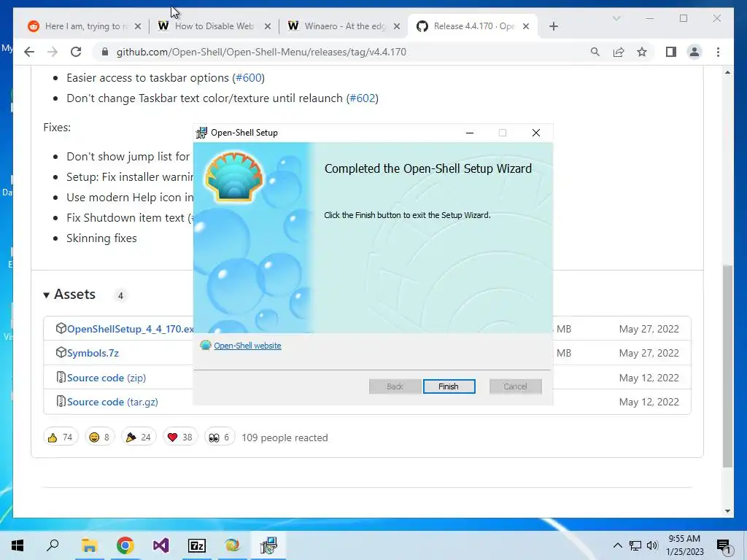Click party popper reaction with 24
This screenshot has height=560, width=747.
pos(138,437)
